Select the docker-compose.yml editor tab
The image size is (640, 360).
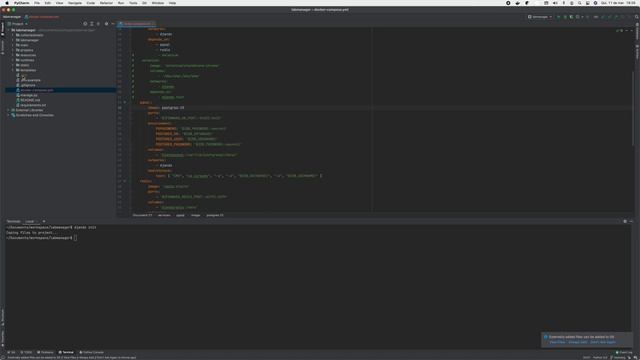pyautogui.click(x=137, y=24)
